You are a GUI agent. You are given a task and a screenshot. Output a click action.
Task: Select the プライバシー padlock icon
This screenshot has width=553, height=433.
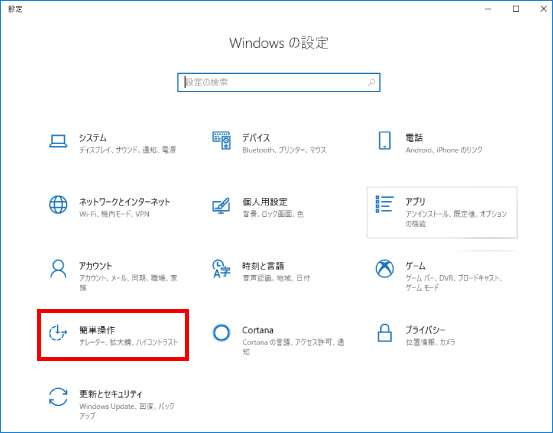coord(384,333)
